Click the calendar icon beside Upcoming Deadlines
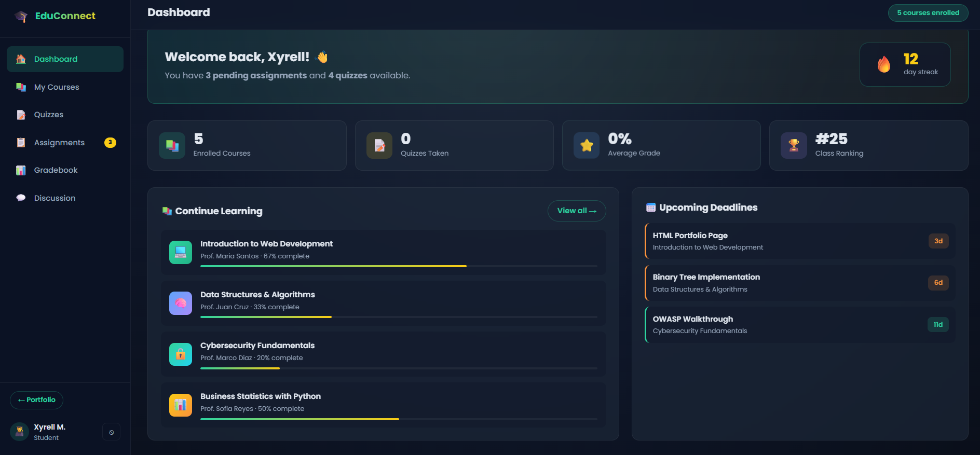Image resolution: width=980 pixels, height=455 pixels. coord(650,208)
